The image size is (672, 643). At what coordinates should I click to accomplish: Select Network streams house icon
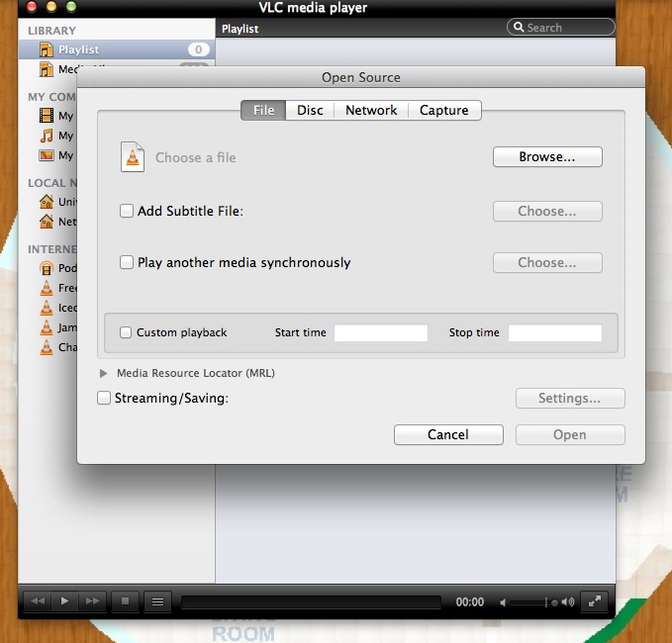tap(47, 221)
